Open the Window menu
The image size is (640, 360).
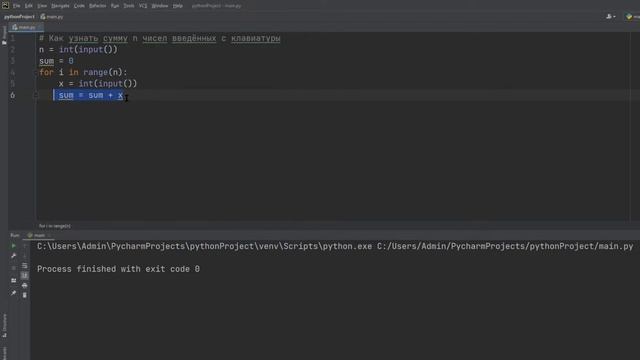[x=160, y=6]
